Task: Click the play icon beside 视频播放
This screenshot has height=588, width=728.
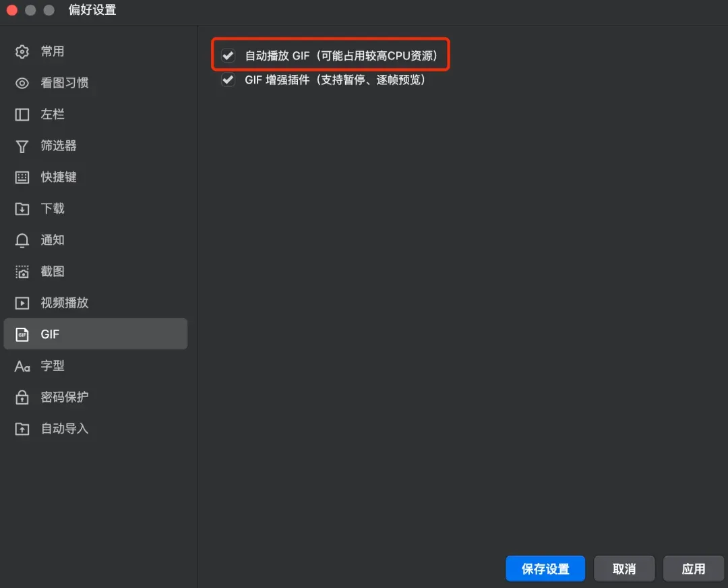Action: point(22,303)
